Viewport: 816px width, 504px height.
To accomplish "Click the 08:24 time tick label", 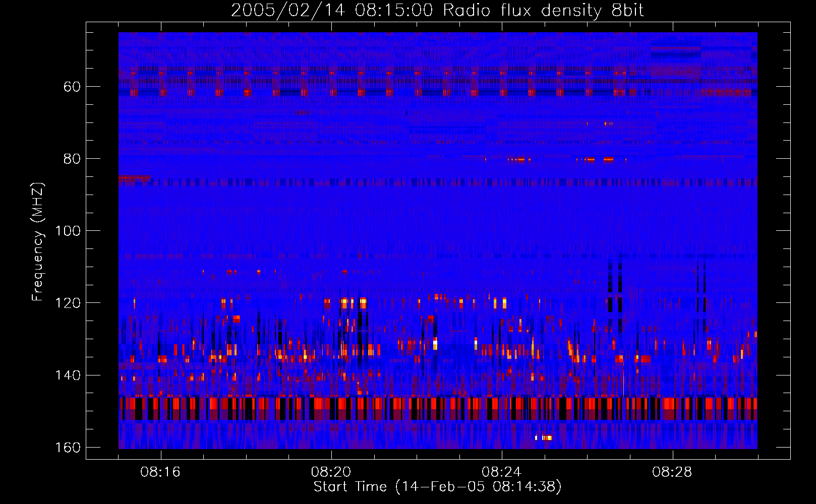I will click(501, 472).
